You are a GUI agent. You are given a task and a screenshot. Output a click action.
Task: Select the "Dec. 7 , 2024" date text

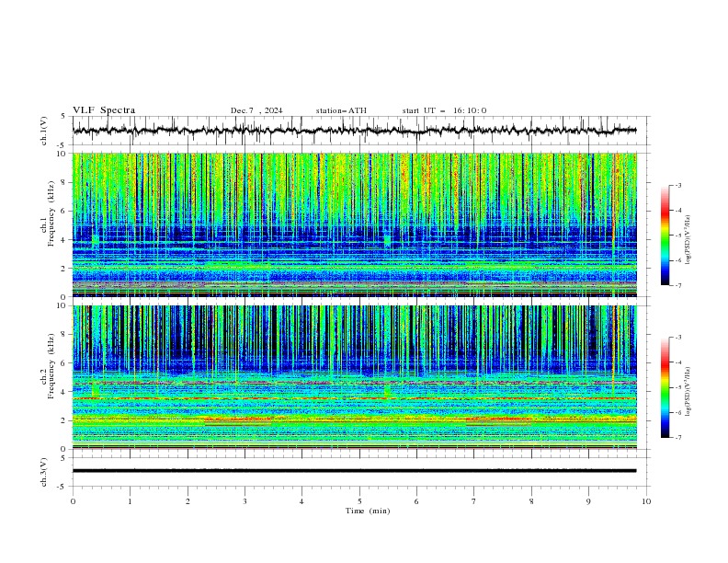click(256, 110)
